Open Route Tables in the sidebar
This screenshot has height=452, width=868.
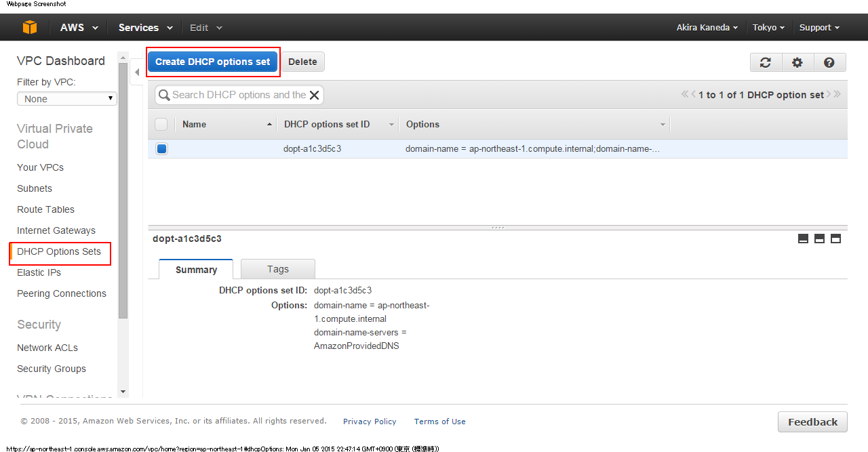tap(45, 209)
